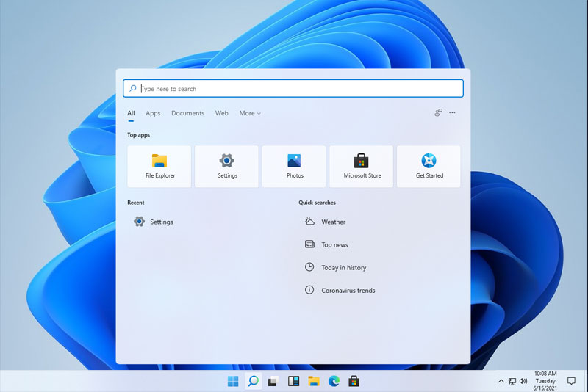This screenshot has height=392, width=588.
Task: Click the search options ellipsis icon
Action: [x=452, y=113]
